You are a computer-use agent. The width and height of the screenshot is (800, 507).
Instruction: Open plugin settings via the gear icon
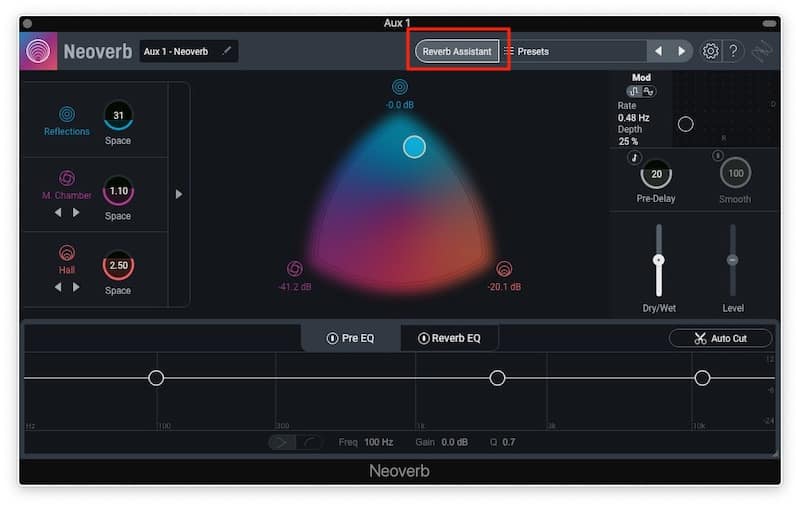coord(710,51)
